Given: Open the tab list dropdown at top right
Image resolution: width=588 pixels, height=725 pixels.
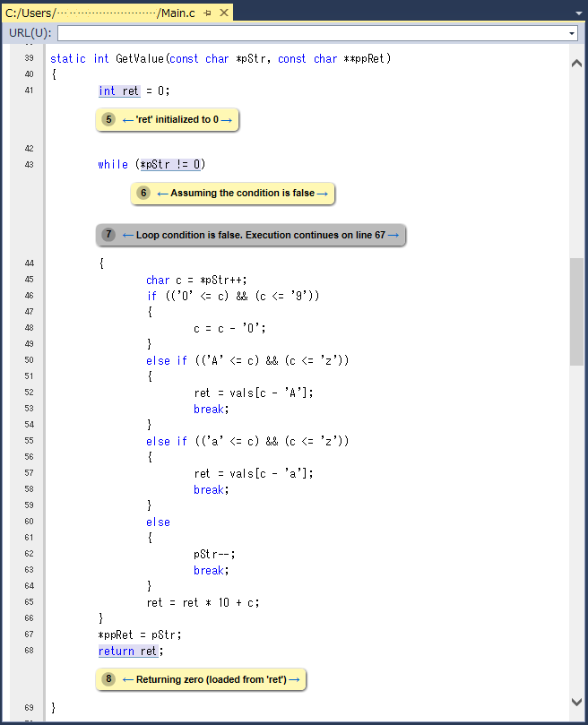Looking at the screenshot, I should 576,13.
